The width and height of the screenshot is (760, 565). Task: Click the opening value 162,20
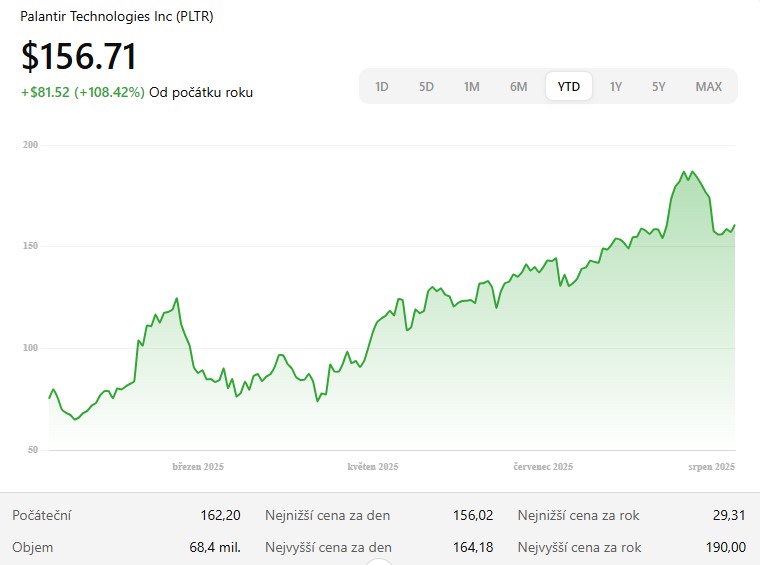(221, 515)
